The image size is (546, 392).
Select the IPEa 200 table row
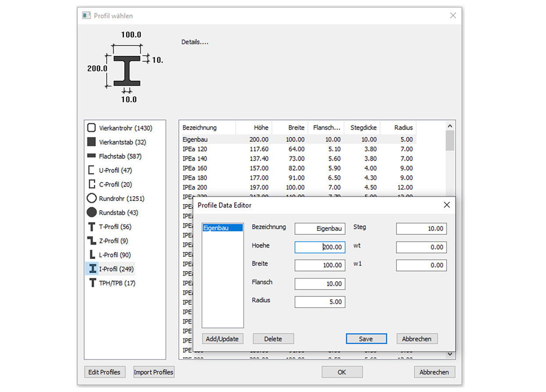point(298,187)
